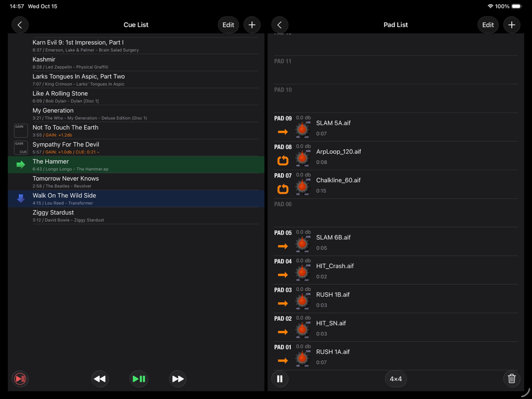Tap the GAIN/CUE badge on Sympathy For The Devil
The height and width of the screenshot is (399, 532).
click(x=21, y=148)
